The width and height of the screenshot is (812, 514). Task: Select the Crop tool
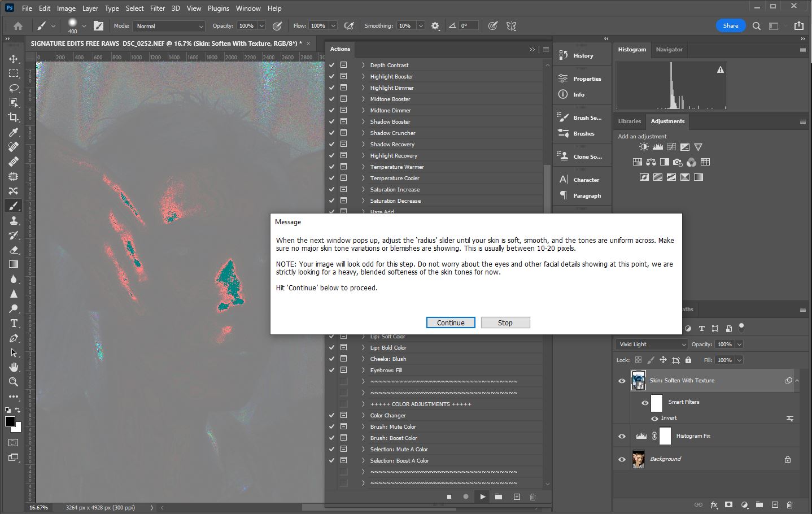click(14, 117)
